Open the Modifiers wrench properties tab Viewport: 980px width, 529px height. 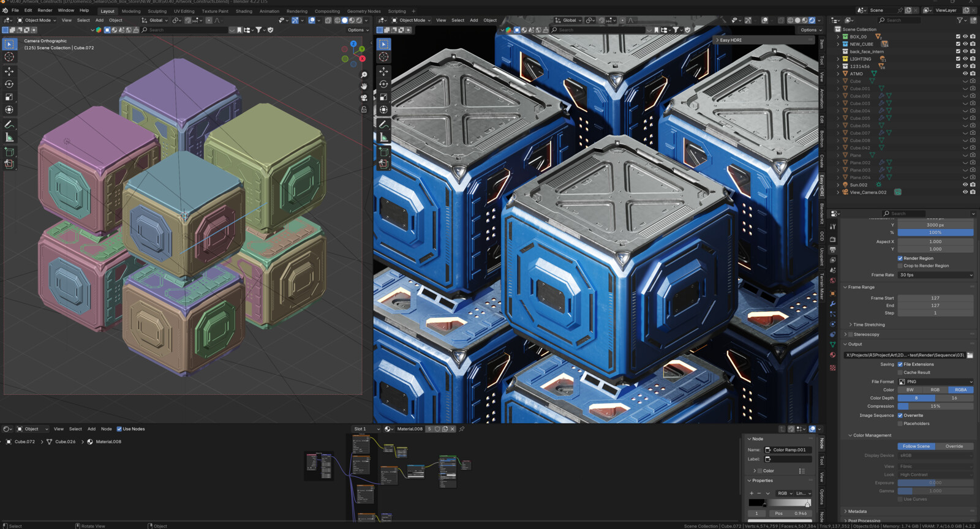(x=833, y=304)
